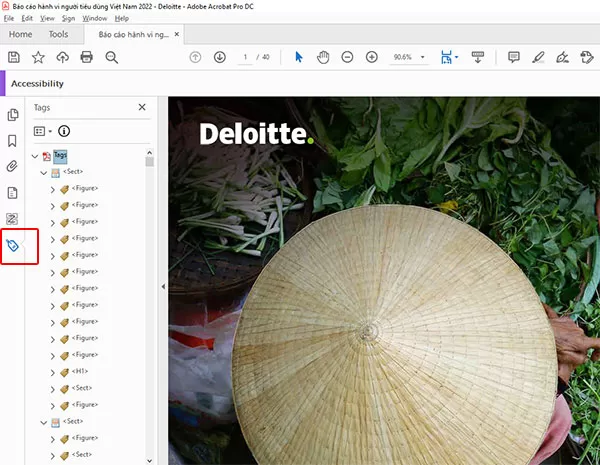The width and height of the screenshot is (600, 465).
Task: Click the 90.6% zoom value field
Action: (x=403, y=57)
